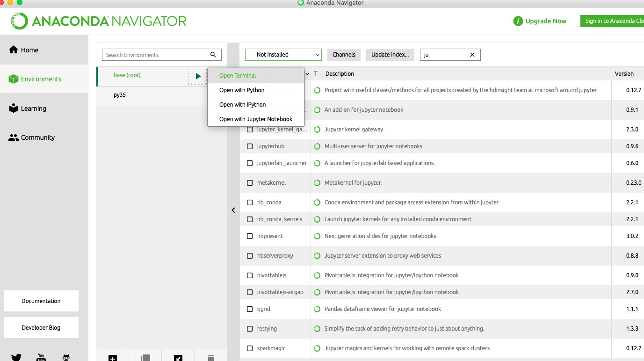The image size is (644, 361).
Task: Check the pivottablejs package checkbox
Action: 250,275
